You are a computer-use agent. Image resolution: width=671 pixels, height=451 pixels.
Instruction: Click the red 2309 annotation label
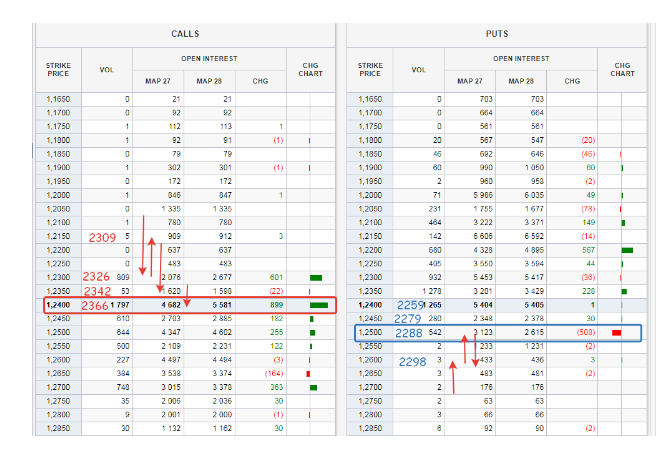[103, 238]
